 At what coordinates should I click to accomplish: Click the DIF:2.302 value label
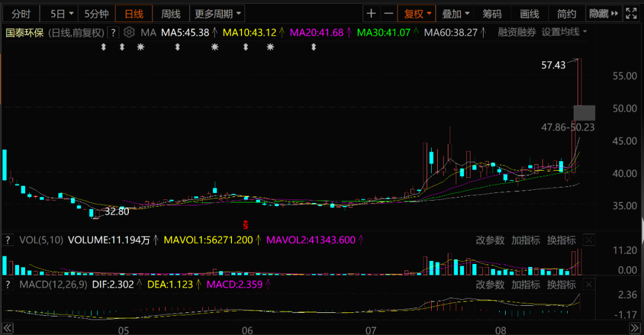click(113, 284)
